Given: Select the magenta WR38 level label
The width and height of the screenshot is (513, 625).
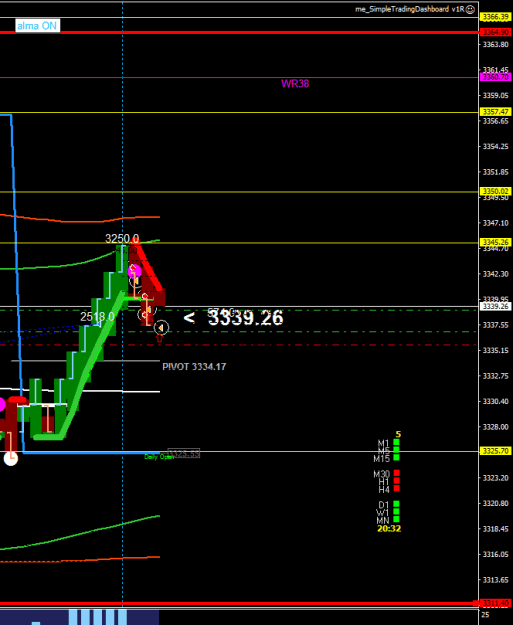Looking at the screenshot, I should pos(295,84).
